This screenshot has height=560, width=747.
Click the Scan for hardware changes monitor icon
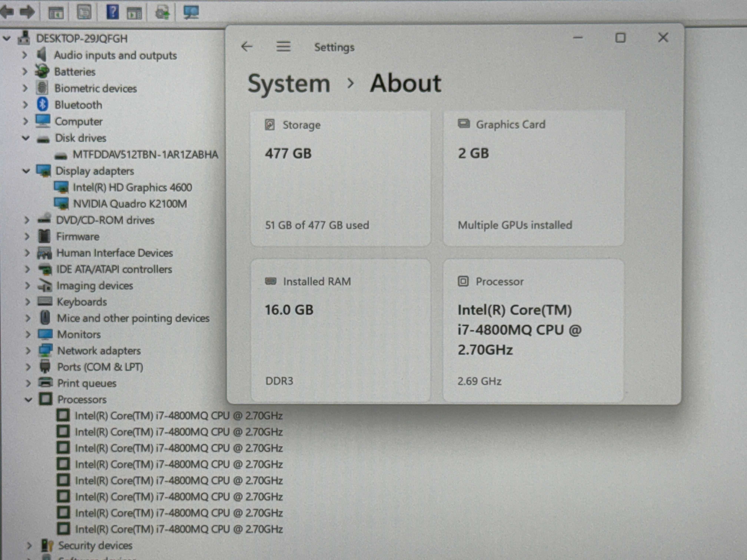191,12
